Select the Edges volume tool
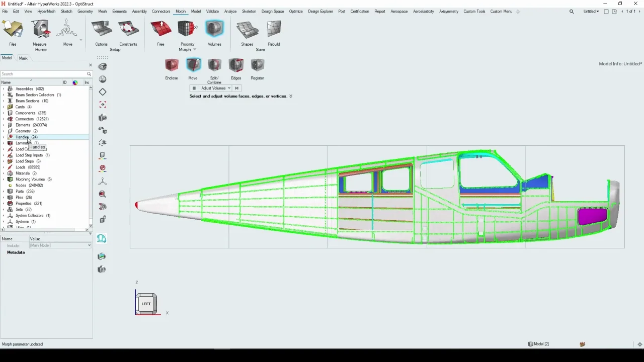 point(236,69)
